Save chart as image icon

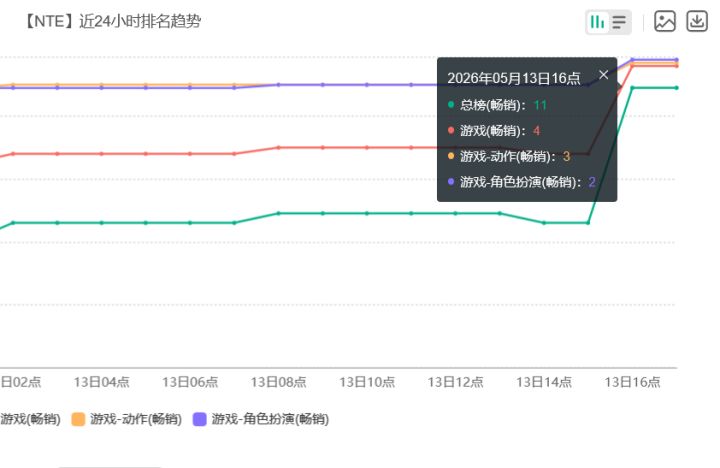point(664,21)
